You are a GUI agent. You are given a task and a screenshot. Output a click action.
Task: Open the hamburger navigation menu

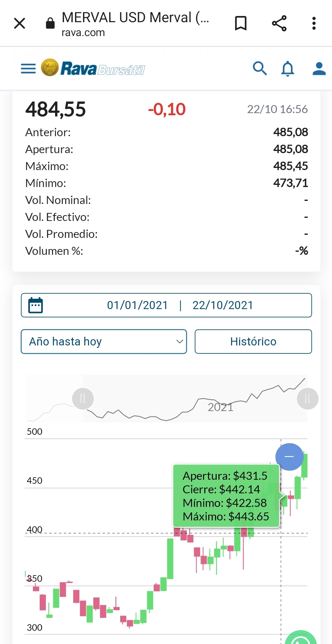[x=28, y=68]
